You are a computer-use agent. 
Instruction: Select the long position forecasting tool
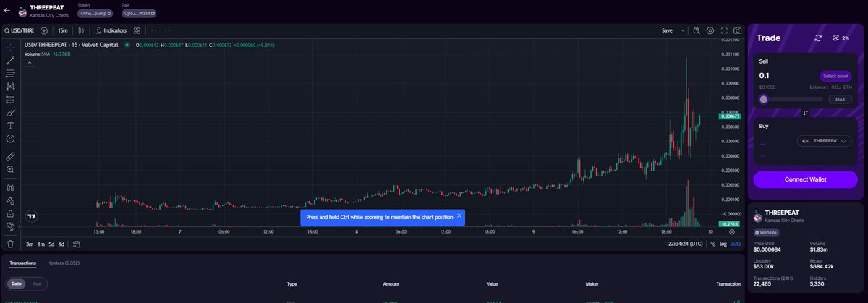10,100
